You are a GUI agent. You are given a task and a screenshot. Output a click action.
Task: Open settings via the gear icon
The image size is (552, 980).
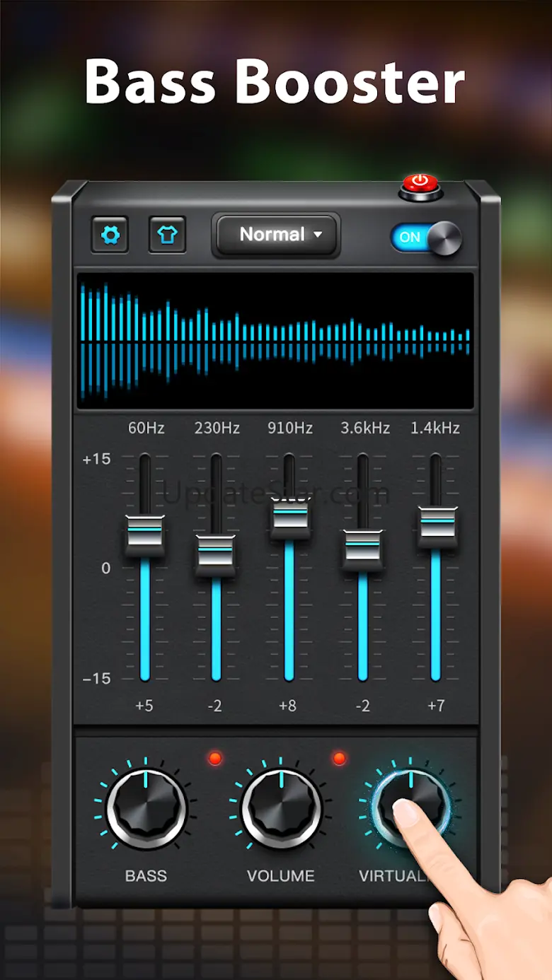coord(110,235)
